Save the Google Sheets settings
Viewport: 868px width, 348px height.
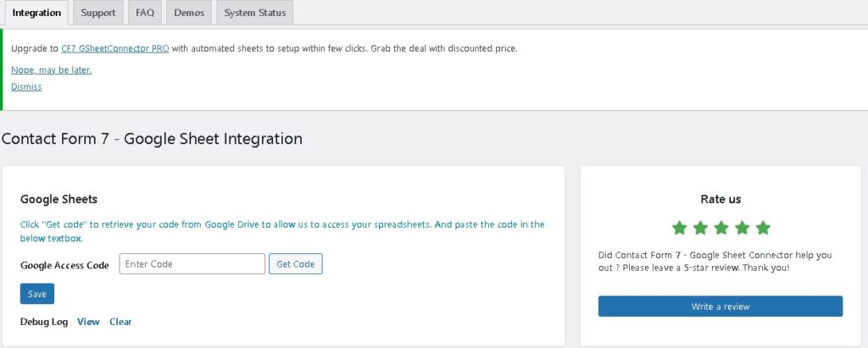pyautogui.click(x=37, y=294)
